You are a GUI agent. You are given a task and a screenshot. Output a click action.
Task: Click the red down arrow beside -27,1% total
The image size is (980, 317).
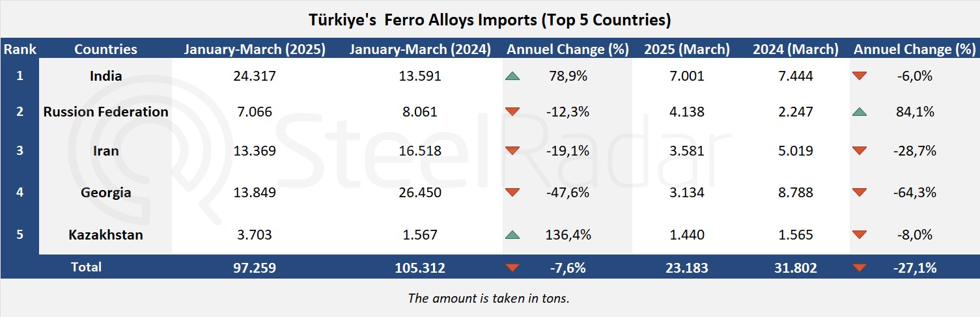tap(860, 268)
